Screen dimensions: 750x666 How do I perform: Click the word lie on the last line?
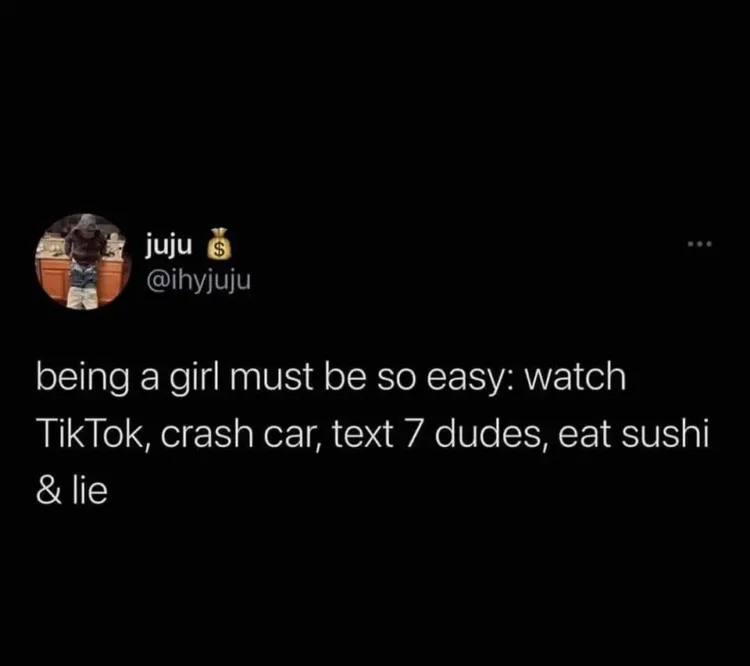(90, 491)
